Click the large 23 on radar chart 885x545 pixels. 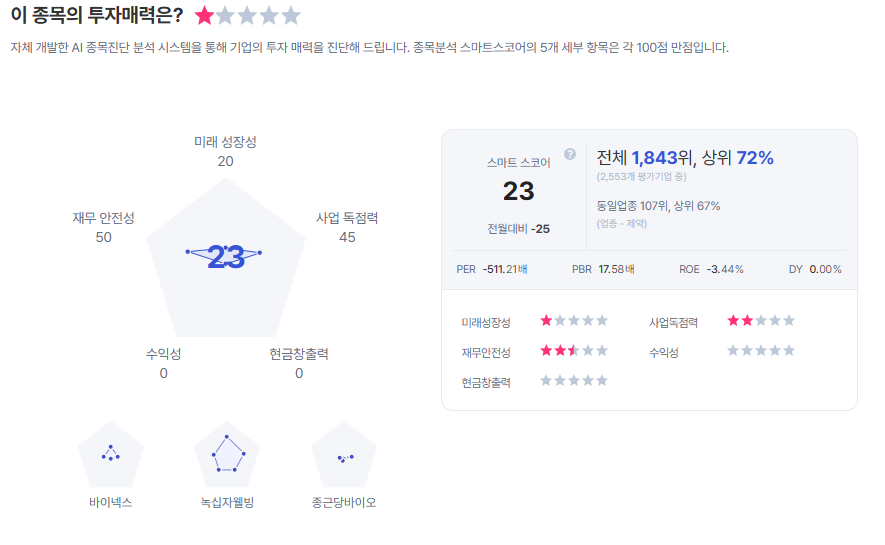[x=226, y=257]
